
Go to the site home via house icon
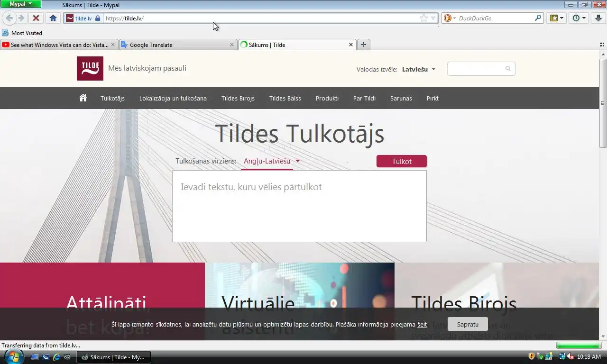83,98
